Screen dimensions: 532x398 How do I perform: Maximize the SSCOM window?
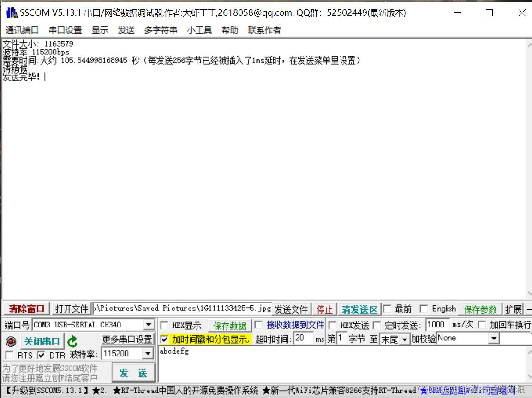coord(489,13)
